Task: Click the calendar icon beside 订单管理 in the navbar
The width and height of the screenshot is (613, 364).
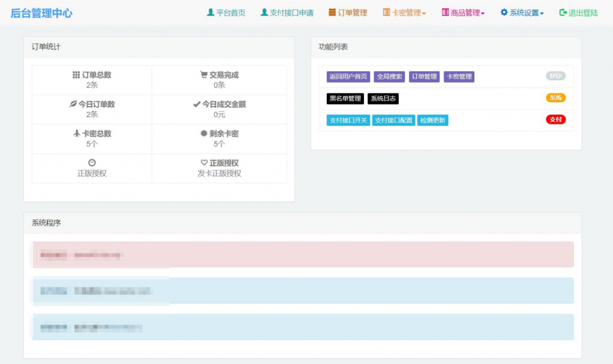Action: point(332,12)
